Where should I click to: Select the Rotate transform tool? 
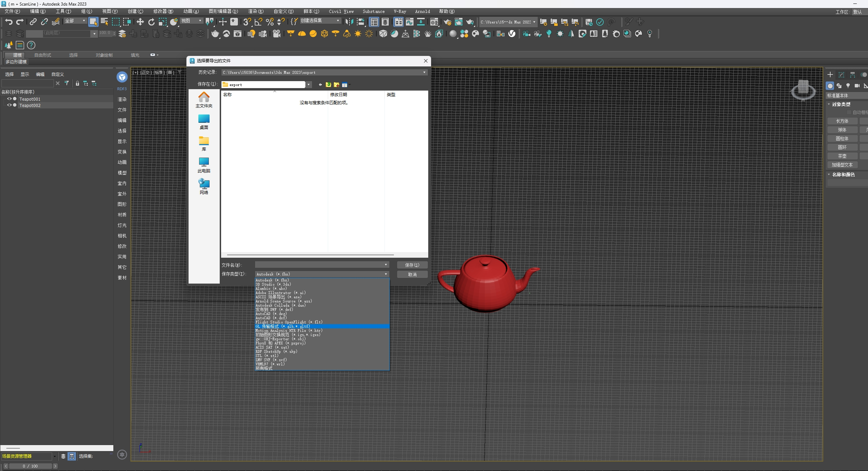coord(151,22)
